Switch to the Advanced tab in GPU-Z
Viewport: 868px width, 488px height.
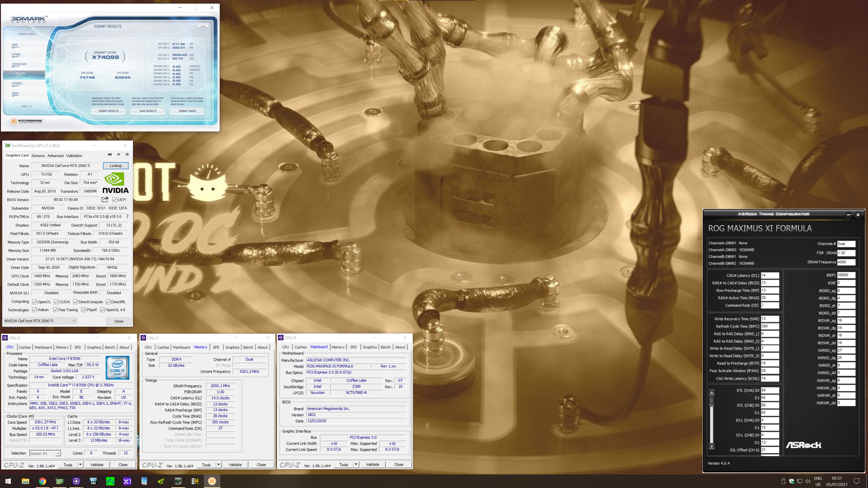(x=55, y=156)
